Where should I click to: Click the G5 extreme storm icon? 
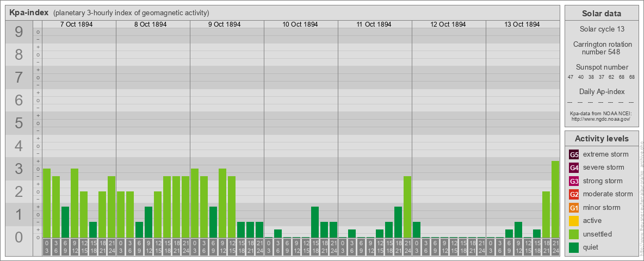coord(574,155)
